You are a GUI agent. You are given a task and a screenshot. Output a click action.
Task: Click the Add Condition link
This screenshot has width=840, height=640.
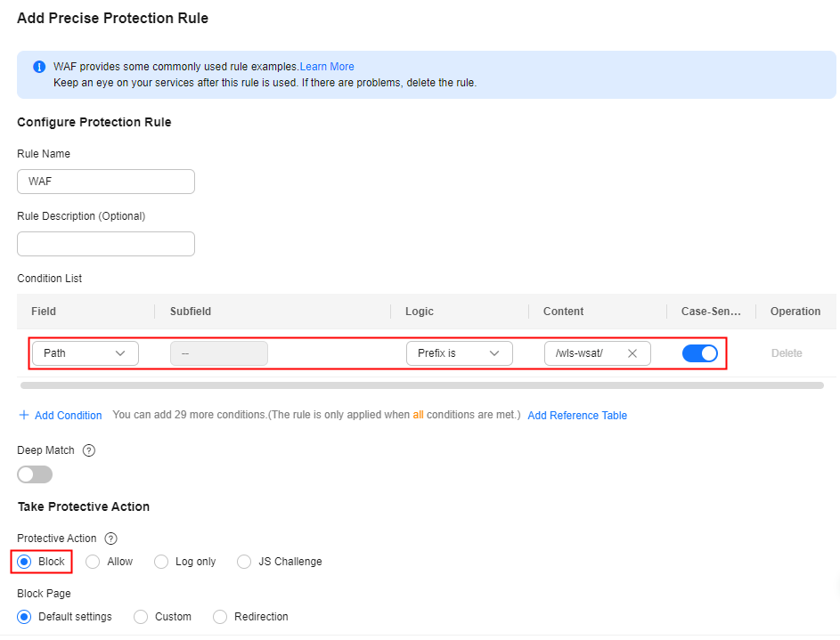tap(68, 416)
